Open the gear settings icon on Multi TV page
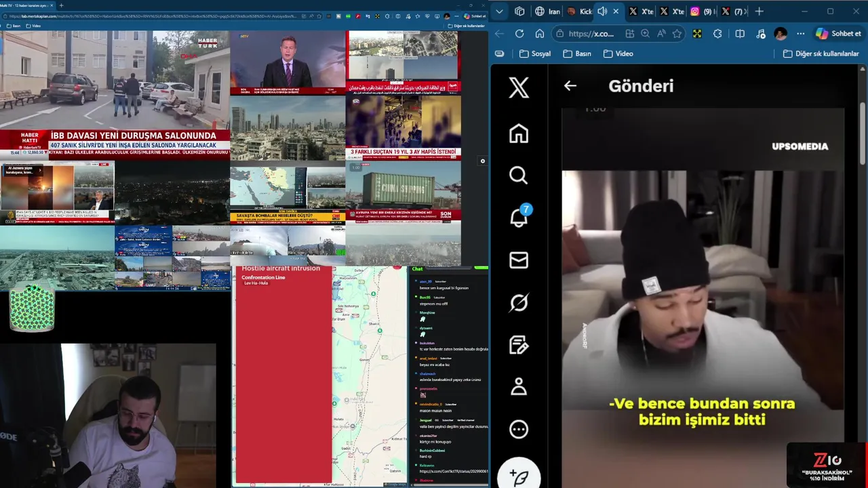The image size is (868, 488). 483,161
